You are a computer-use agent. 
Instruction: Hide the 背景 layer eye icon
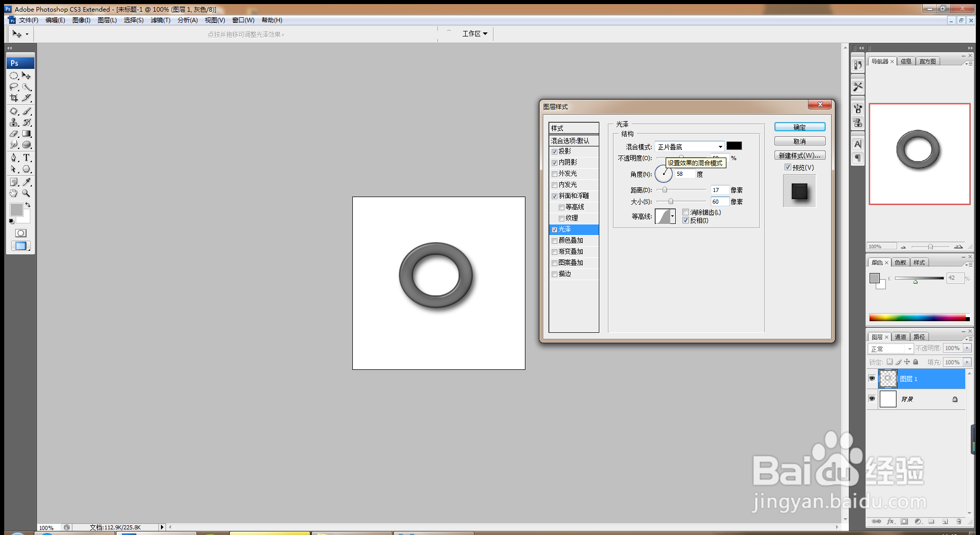pos(872,399)
